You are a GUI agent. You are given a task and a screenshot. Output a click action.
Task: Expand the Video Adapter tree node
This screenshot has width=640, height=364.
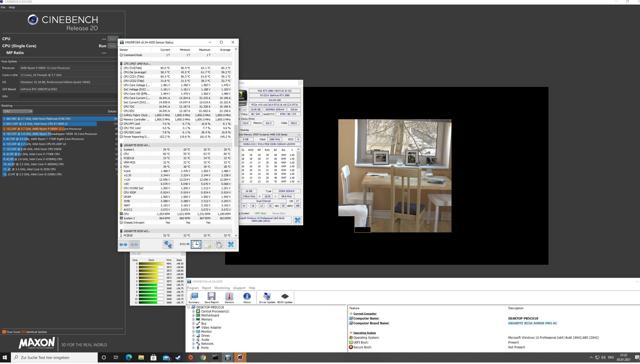coord(193,328)
